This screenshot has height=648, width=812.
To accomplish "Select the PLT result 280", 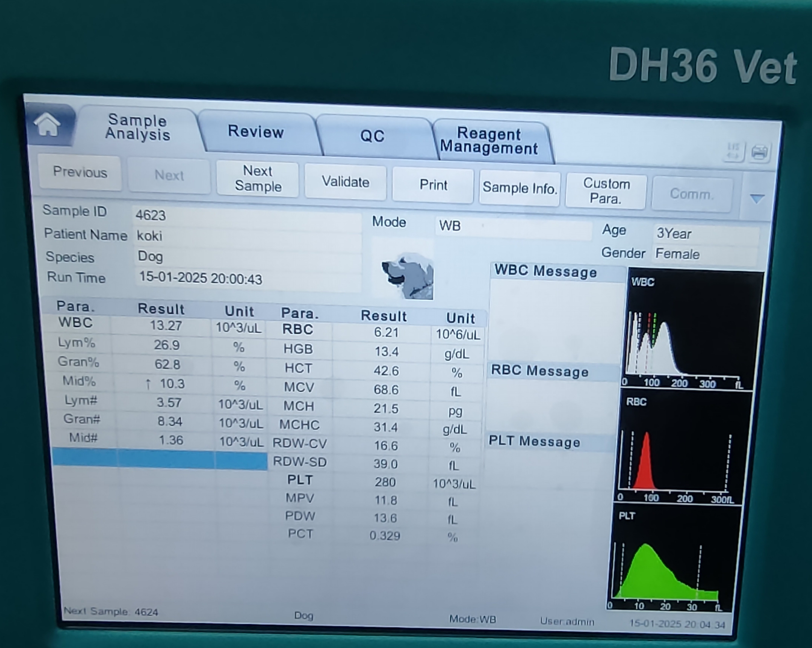I will (385, 482).
